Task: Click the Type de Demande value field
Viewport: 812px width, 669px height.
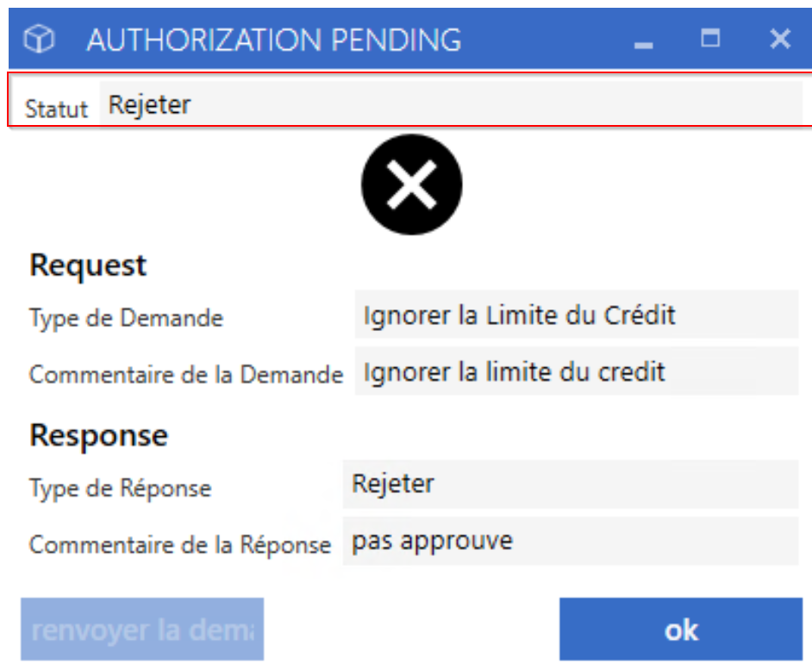Action: tap(577, 315)
